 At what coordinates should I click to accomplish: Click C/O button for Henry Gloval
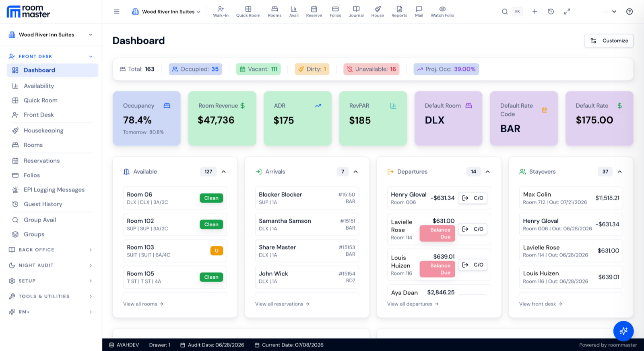(x=473, y=198)
